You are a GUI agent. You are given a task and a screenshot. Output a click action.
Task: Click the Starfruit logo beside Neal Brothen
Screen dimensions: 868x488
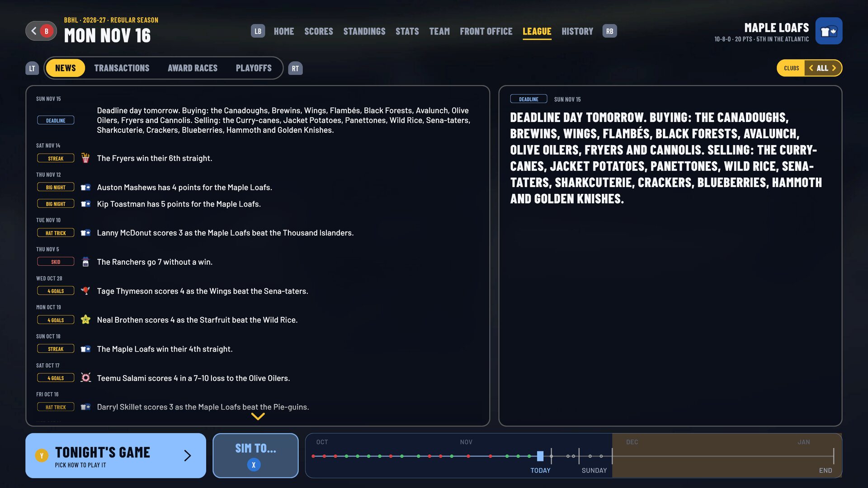(x=85, y=320)
